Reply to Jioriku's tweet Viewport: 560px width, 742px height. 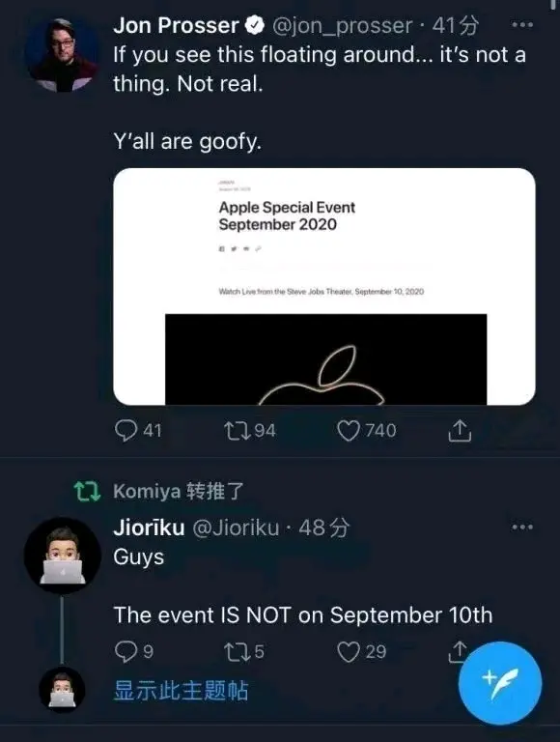(126, 651)
